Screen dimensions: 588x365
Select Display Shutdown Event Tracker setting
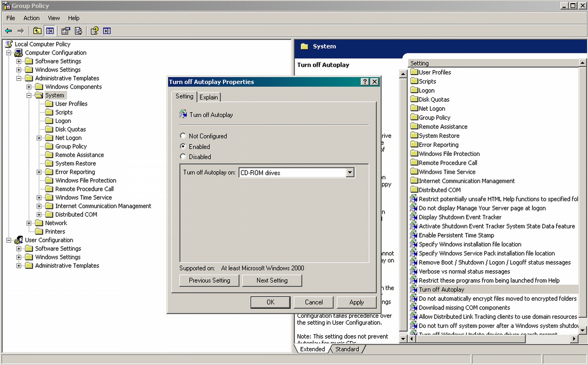point(460,217)
